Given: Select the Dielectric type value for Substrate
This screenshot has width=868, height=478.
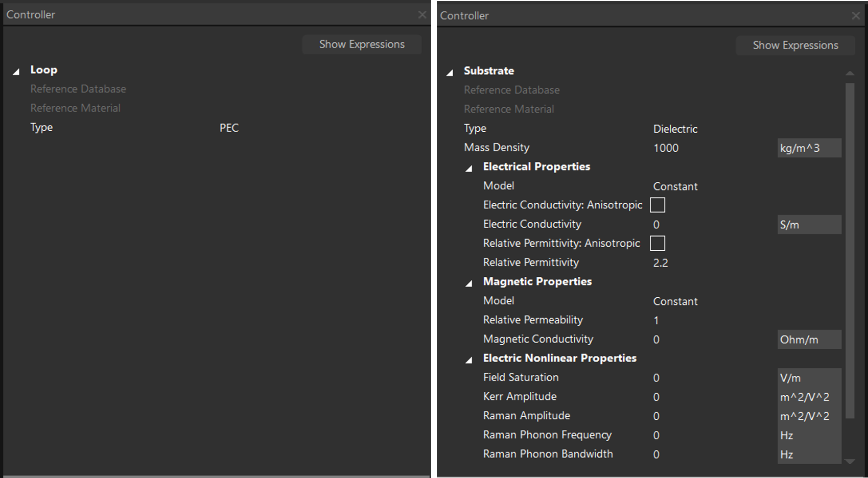Looking at the screenshot, I should tap(675, 129).
